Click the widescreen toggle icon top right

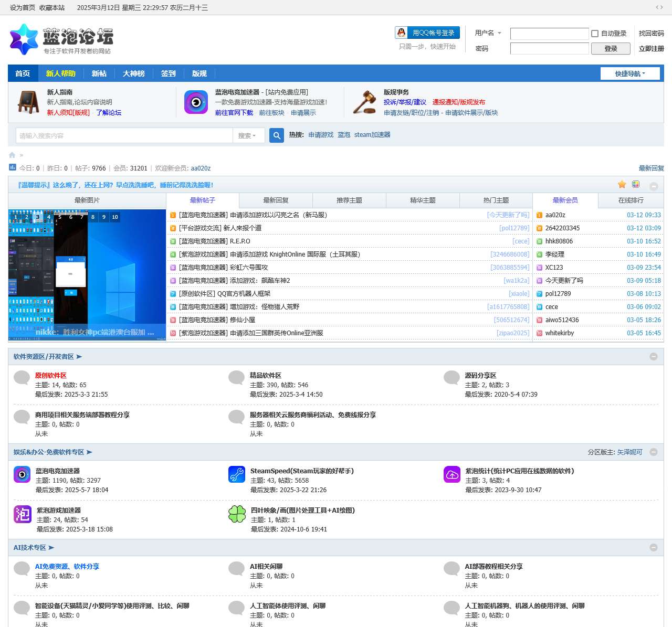coord(659,7)
